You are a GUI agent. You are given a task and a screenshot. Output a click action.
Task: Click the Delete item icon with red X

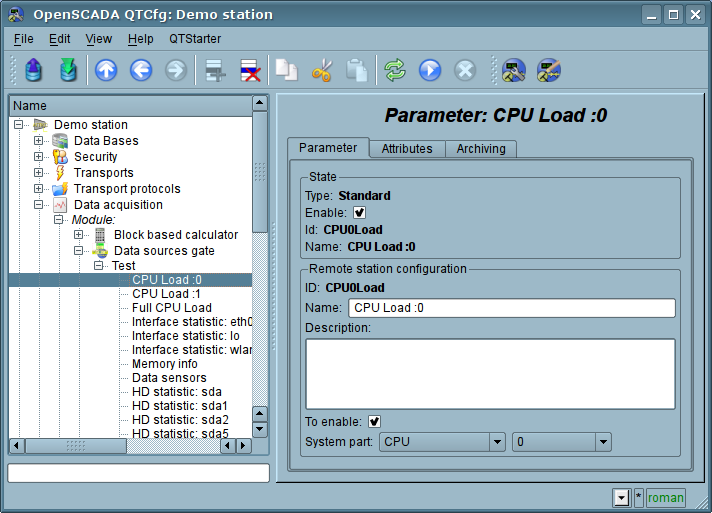[x=250, y=70]
